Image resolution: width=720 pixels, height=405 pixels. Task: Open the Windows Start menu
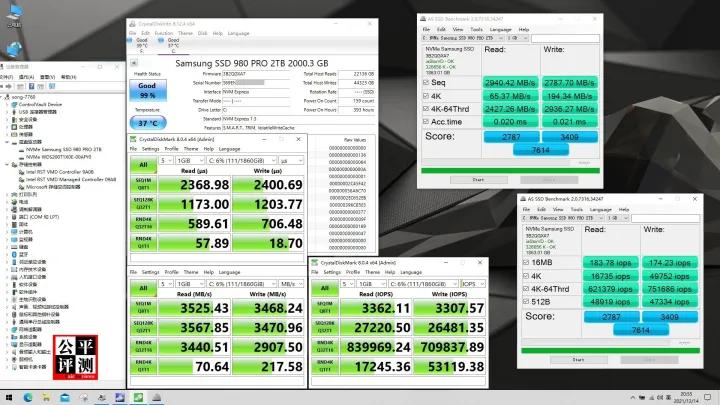click(x=8, y=398)
